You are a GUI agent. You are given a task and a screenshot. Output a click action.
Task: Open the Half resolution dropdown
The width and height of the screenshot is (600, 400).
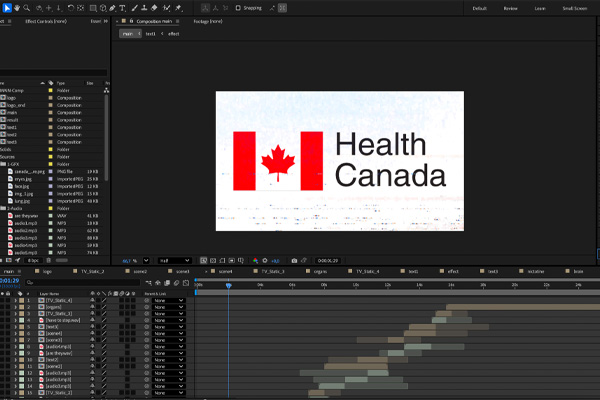click(174, 261)
